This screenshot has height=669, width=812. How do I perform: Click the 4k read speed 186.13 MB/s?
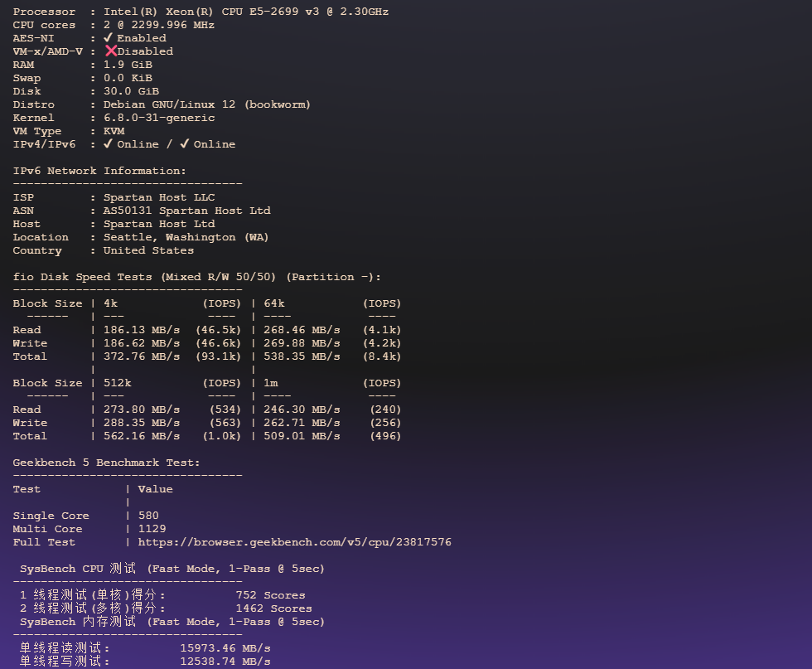[141, 330]
